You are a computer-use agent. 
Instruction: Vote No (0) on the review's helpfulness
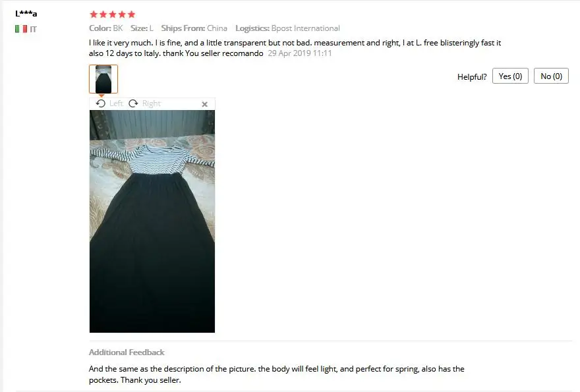click(551, 76)
